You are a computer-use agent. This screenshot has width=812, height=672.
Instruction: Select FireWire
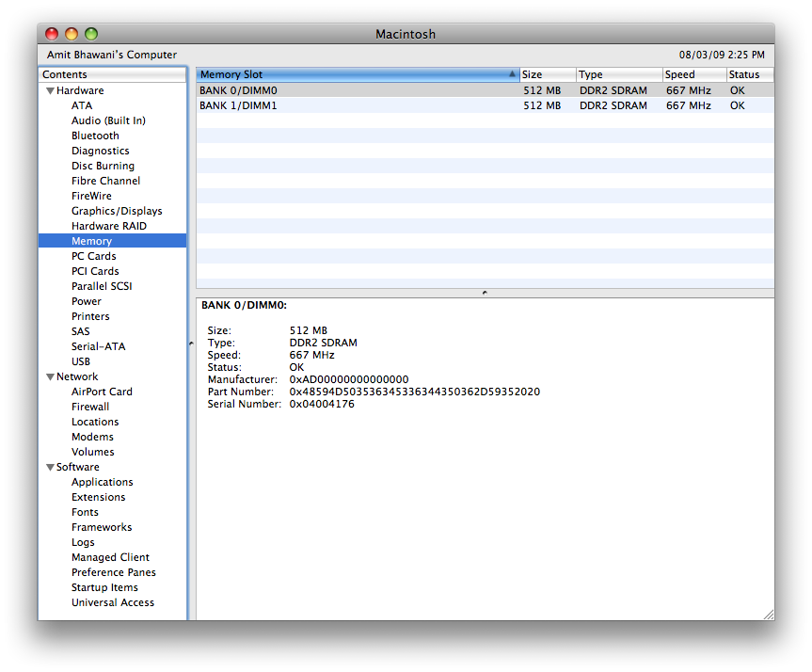91,196
